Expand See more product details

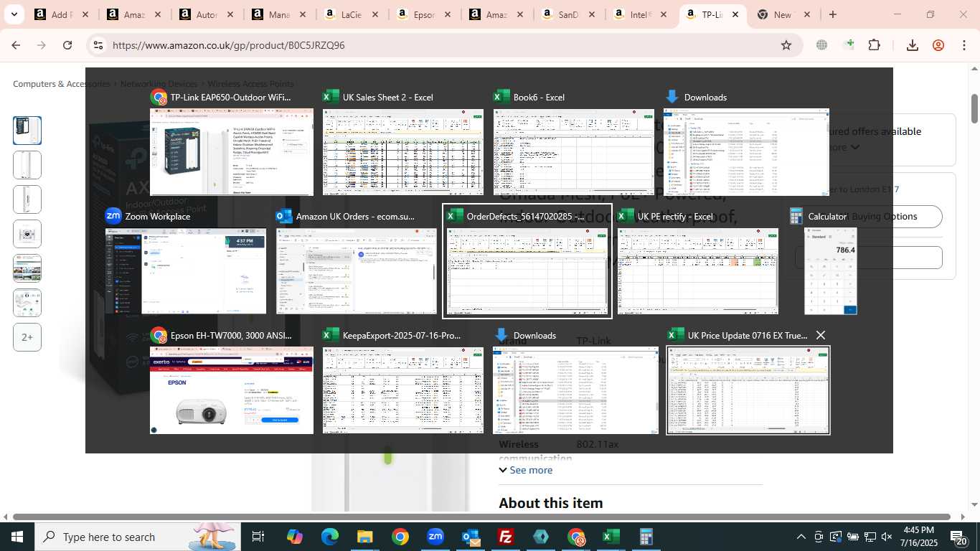pyautogui.click(x=526, y=470)
